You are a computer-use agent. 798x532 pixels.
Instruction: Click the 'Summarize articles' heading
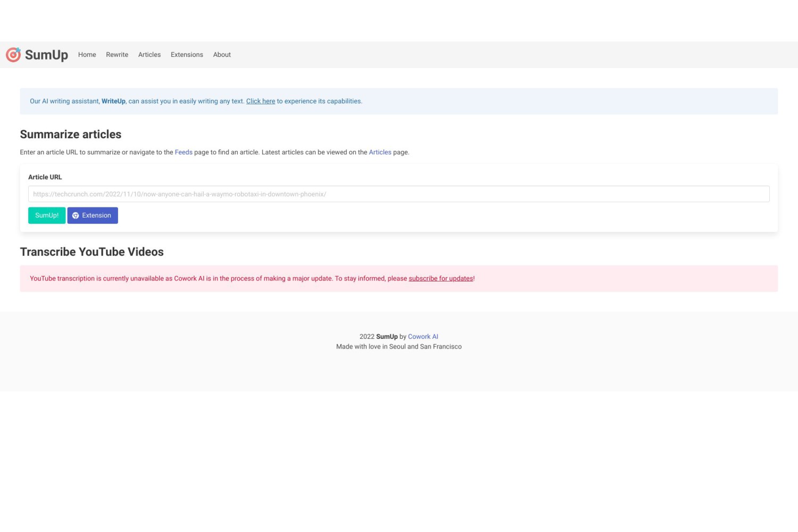point(71,134)
